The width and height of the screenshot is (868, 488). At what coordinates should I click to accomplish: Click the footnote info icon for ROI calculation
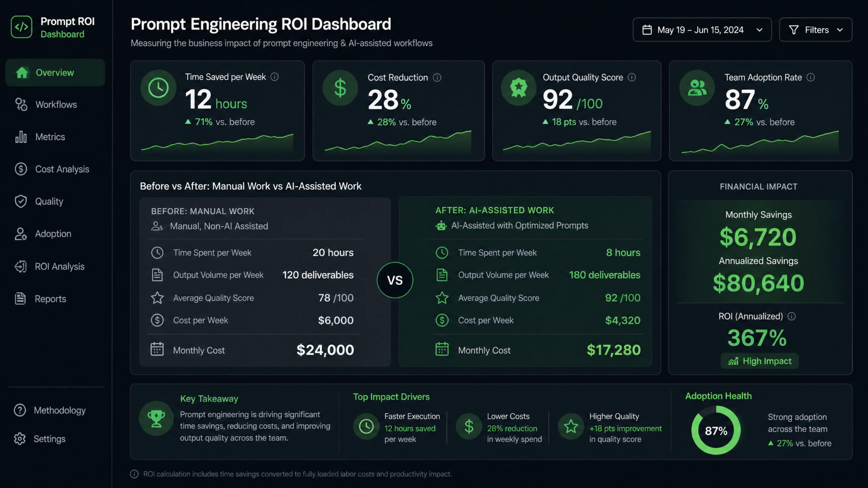pos(134,474)
